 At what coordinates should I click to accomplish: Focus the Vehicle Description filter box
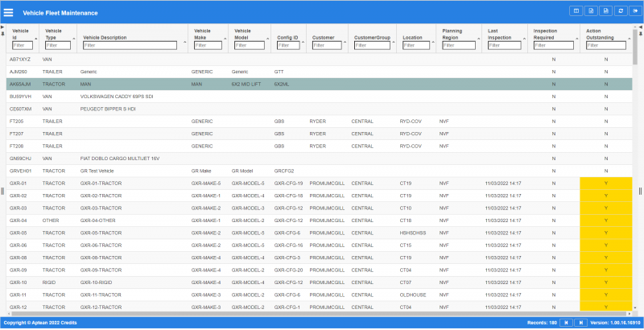tap(130, 46)
